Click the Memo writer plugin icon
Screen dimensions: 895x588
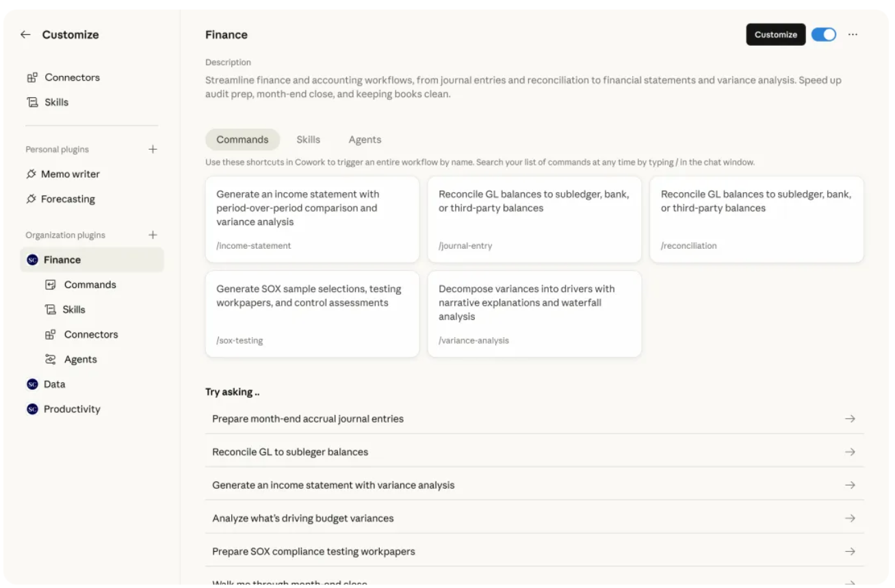[x=31, y=174]
